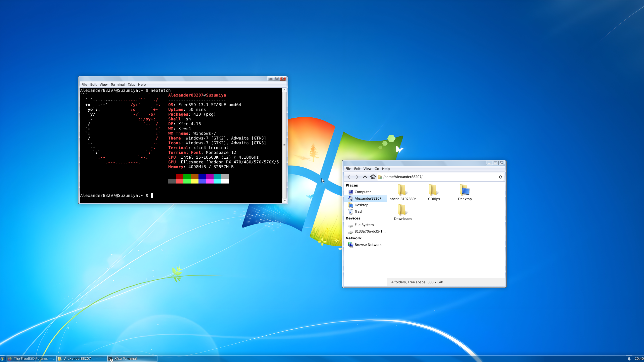This screenshot has width=644, height=362.
Task: Open View menu in terminal window
Action: [103, 85]
